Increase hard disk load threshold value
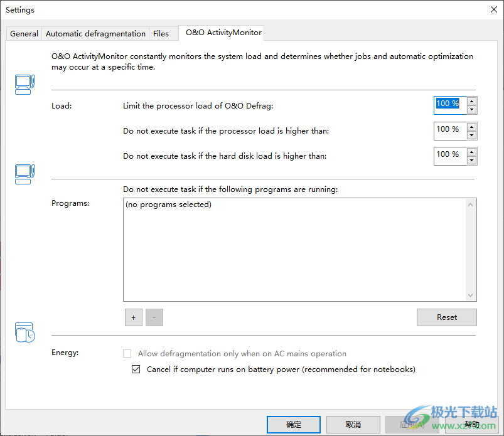504x436 pixels. click(472, 152)
